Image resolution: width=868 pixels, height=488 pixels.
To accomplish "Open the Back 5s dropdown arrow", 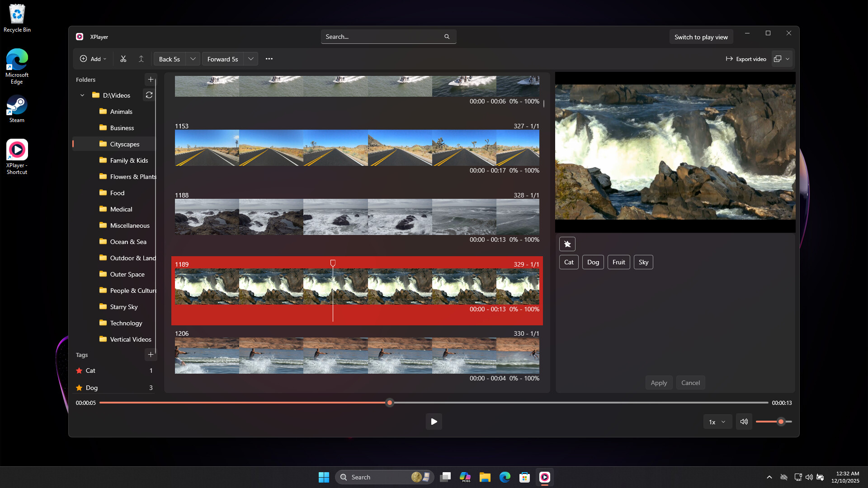I will click(193, 59).
